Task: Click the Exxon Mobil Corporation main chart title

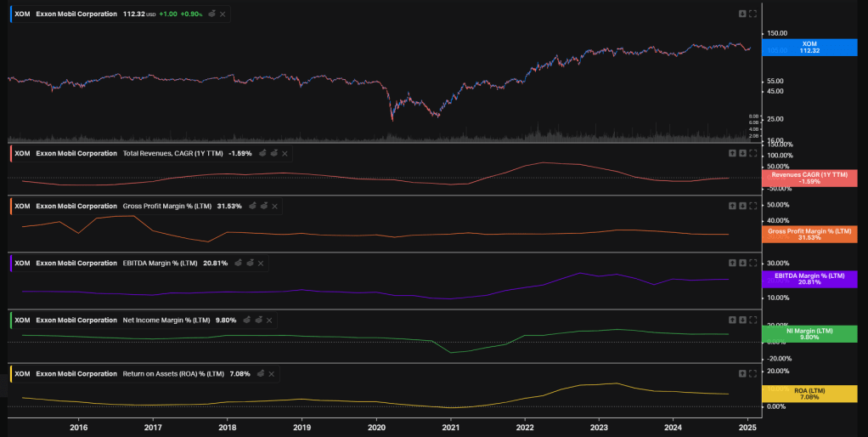Action: coord(76,14)
